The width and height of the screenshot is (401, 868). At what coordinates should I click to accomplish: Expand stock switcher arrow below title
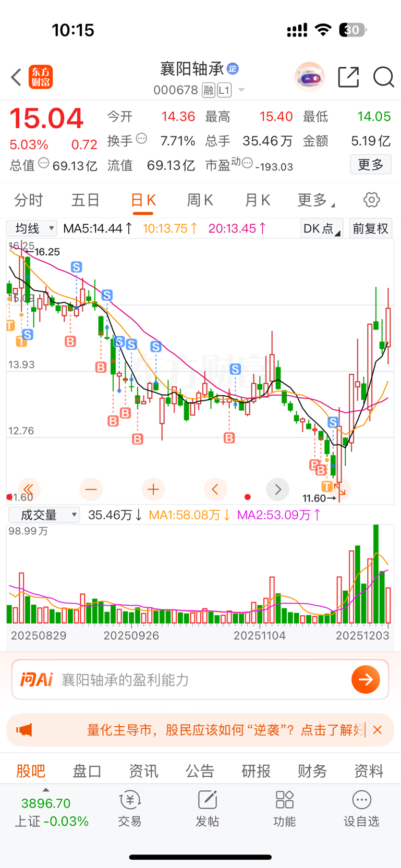(x=241, y=90)
